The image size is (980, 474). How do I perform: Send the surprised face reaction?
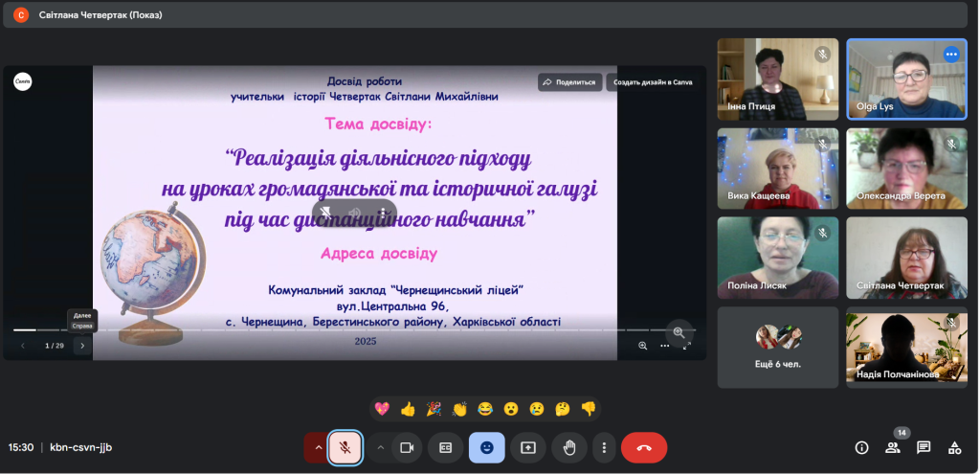tap(511, 409)
